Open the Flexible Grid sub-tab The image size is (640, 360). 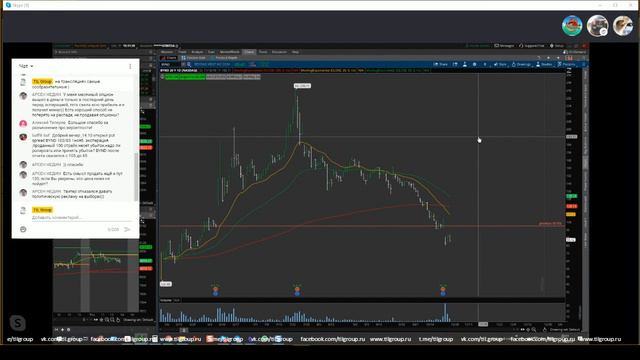click(193, 58)
